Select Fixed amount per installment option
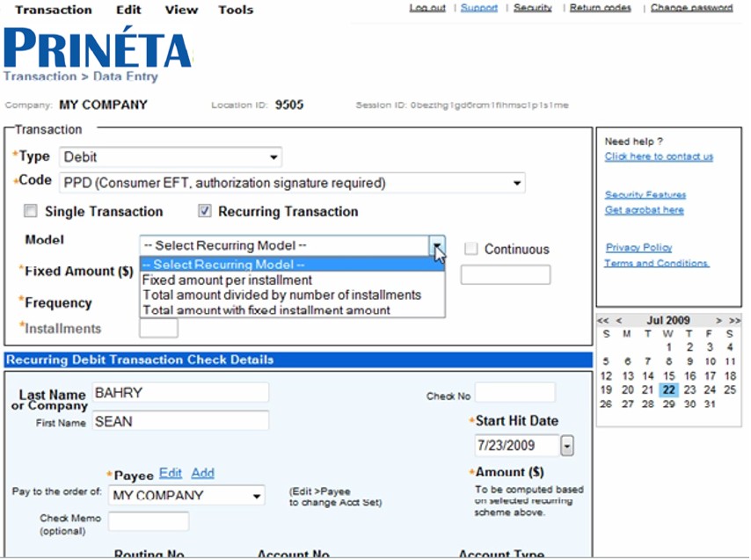This screenshot has height=560, width=751. pos(292,280)
